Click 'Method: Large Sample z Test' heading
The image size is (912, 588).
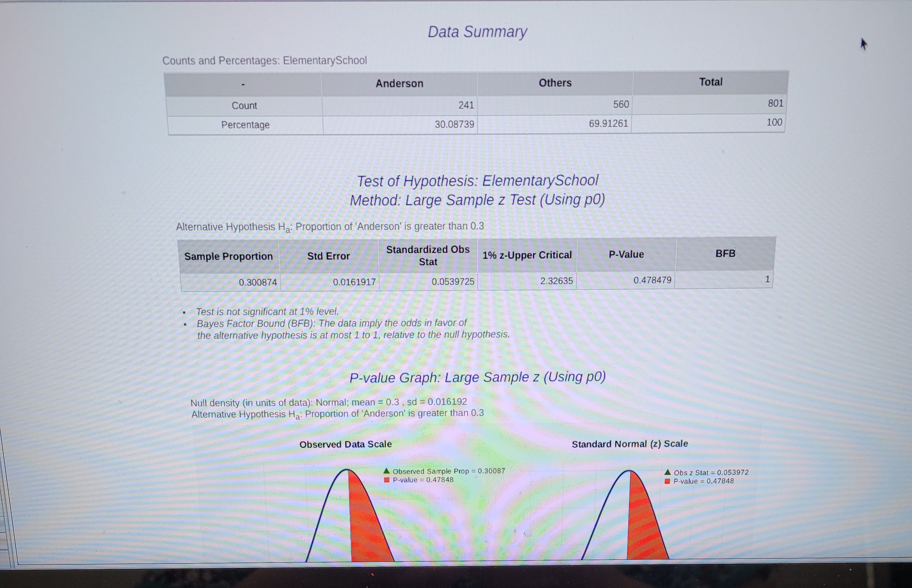pyautogui.click(x=478, y=200)
